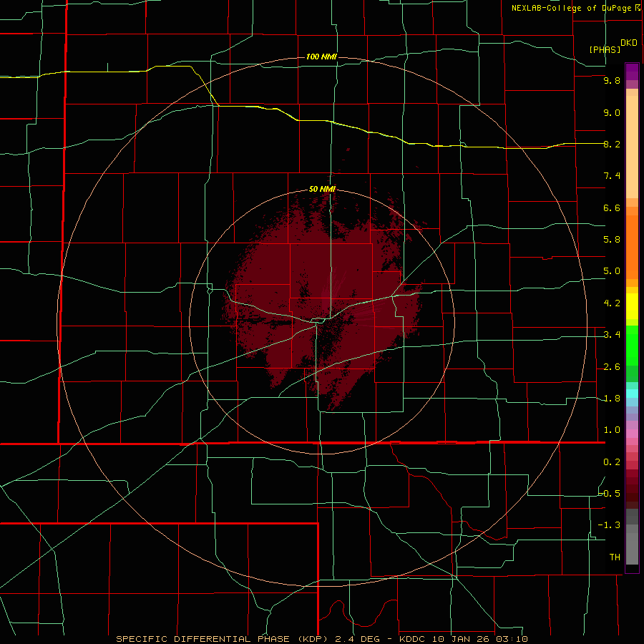This screenshot has height=644, width=644.
Task: Select the 7.4 scale value
Action: click(612, 176)
